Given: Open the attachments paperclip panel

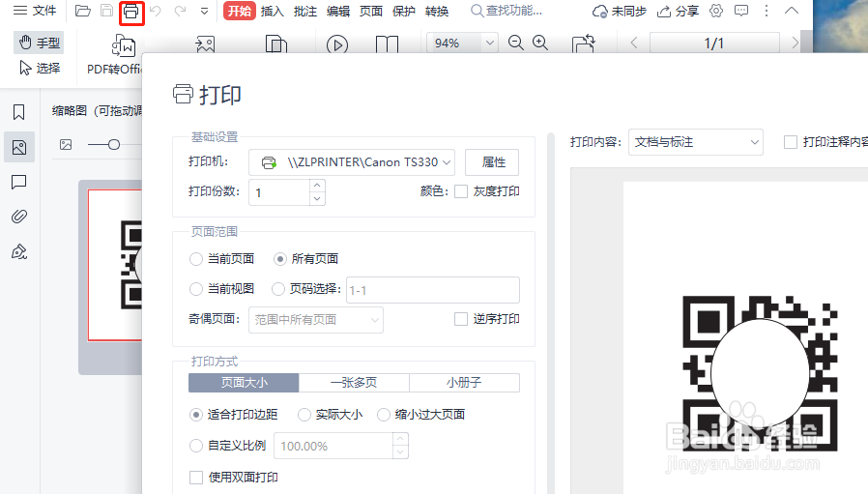Looking at the screenshot, I should [x=18, y=217].
